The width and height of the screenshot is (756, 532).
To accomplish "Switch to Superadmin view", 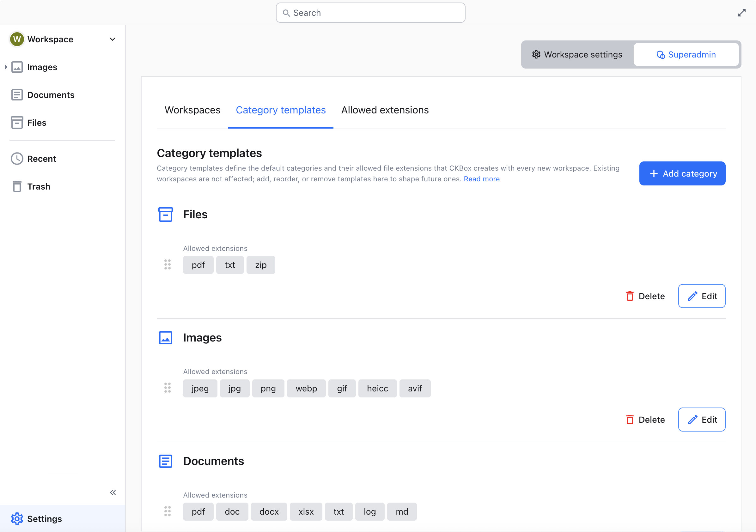I will pos(686,55).
